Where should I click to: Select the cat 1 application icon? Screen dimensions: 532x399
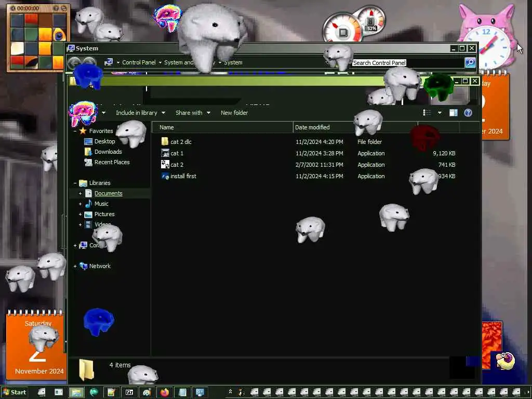[x=165, y=153]
